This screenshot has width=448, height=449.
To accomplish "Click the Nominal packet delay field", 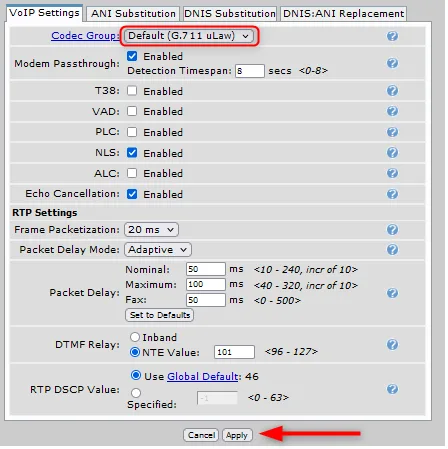I will tap(206, 269).
